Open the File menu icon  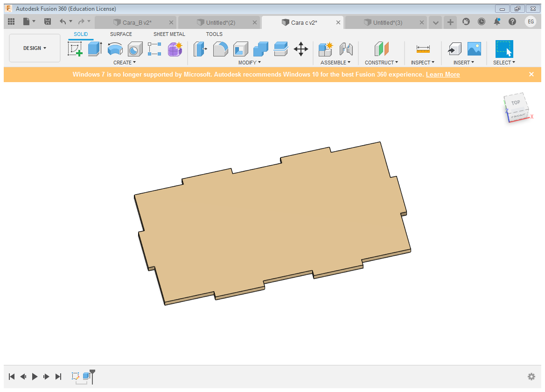(x=27, y=21)
